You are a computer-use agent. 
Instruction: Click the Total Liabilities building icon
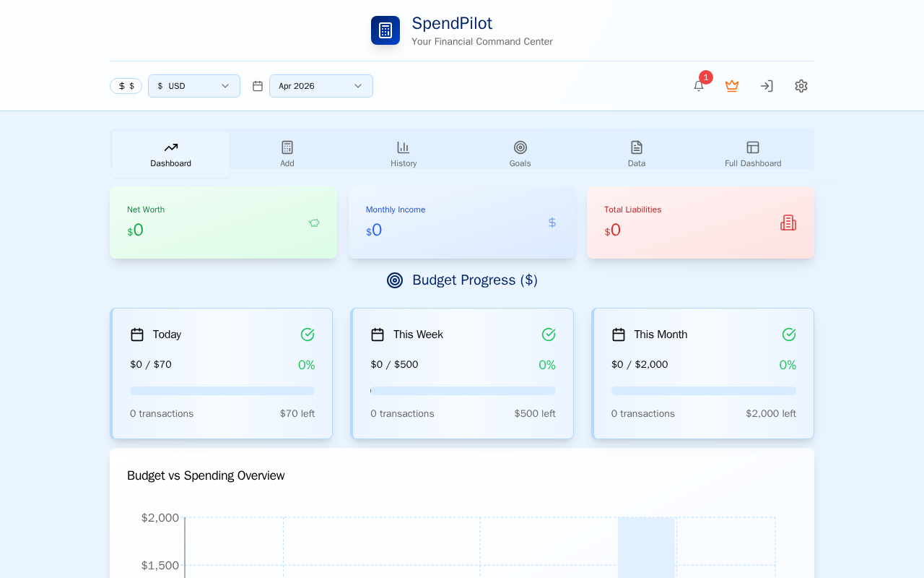788,223
